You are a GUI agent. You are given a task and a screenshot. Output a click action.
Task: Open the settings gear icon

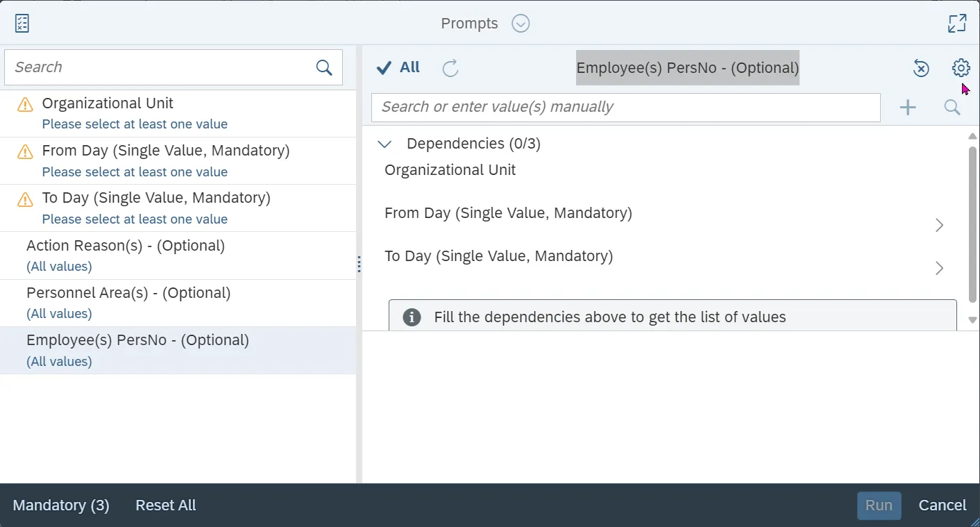[961, 67]
